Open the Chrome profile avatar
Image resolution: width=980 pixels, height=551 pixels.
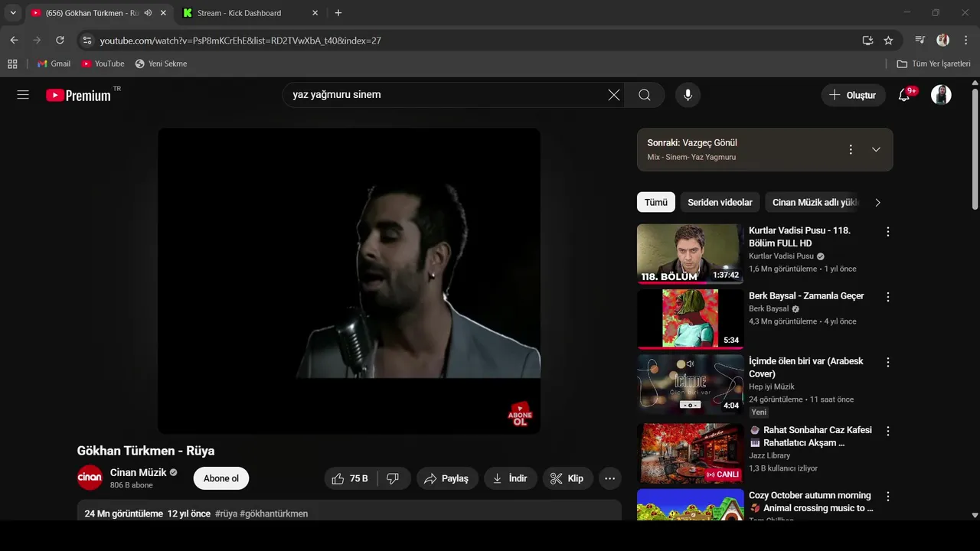coord(942,40)
